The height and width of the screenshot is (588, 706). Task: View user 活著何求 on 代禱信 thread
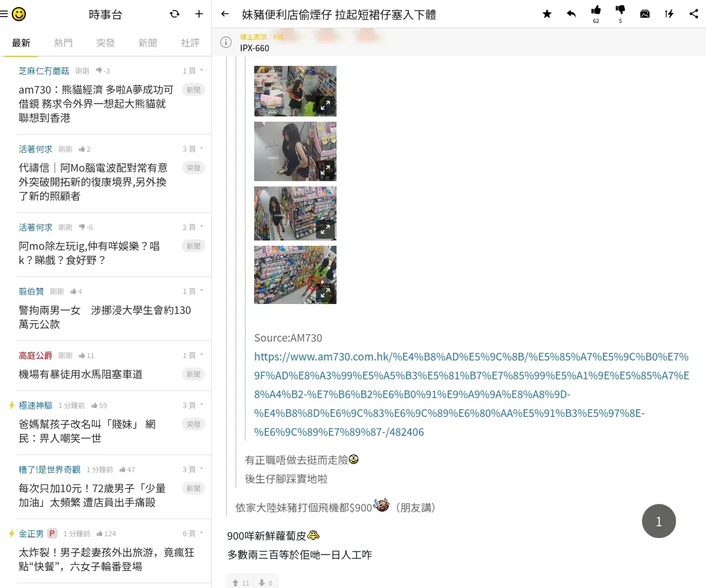(35, 149)
